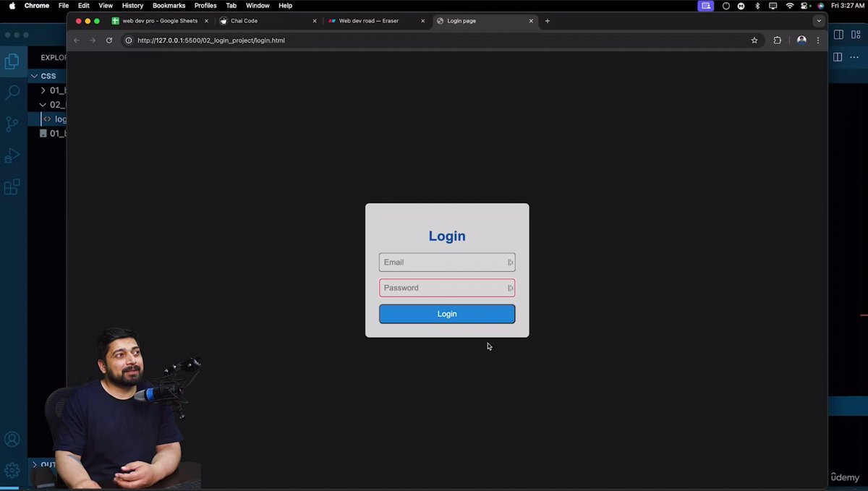Viewport: 868px width, 491px height.
Task: Open a new Chrome tab
Action: [548, 21]
